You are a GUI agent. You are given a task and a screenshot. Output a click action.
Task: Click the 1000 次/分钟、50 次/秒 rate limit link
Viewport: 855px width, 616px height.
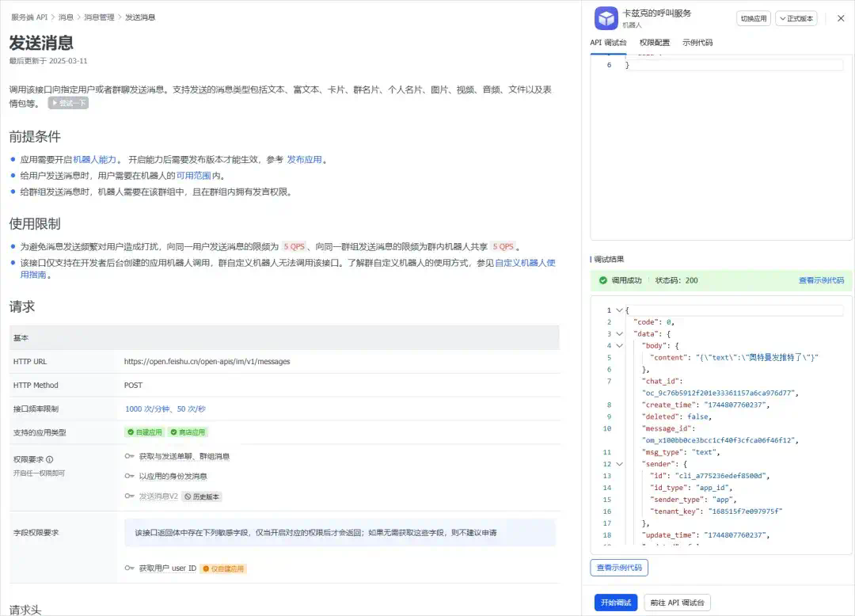pyautogui.click(x=165, y=409)
